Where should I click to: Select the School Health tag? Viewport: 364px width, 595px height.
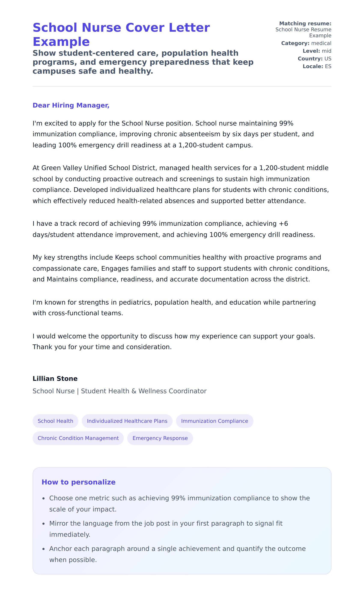[x=55, y=421]
